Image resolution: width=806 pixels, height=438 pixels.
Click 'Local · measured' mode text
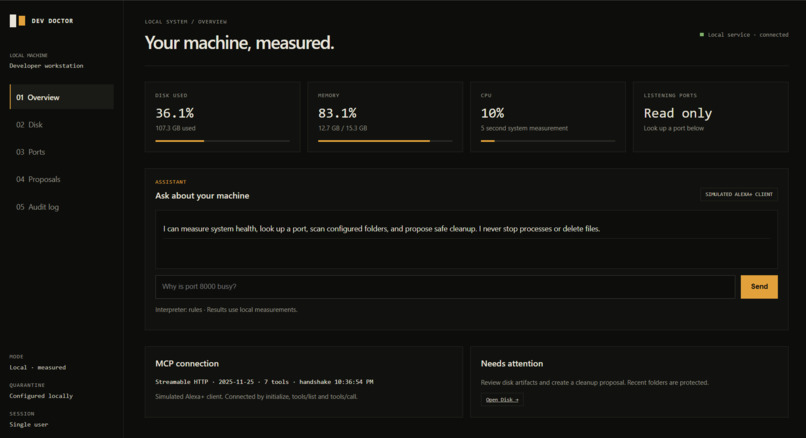tap(38, 368)
